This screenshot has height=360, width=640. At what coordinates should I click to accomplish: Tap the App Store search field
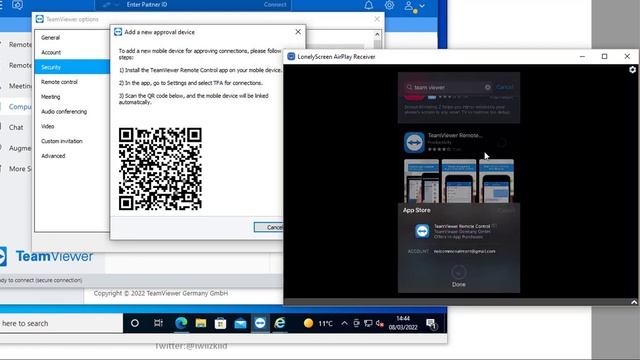point(448,87)
